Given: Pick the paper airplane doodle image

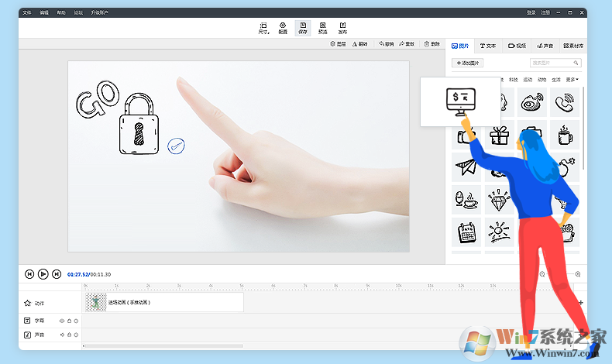Looking at the screenshot, I should [466, 167].
